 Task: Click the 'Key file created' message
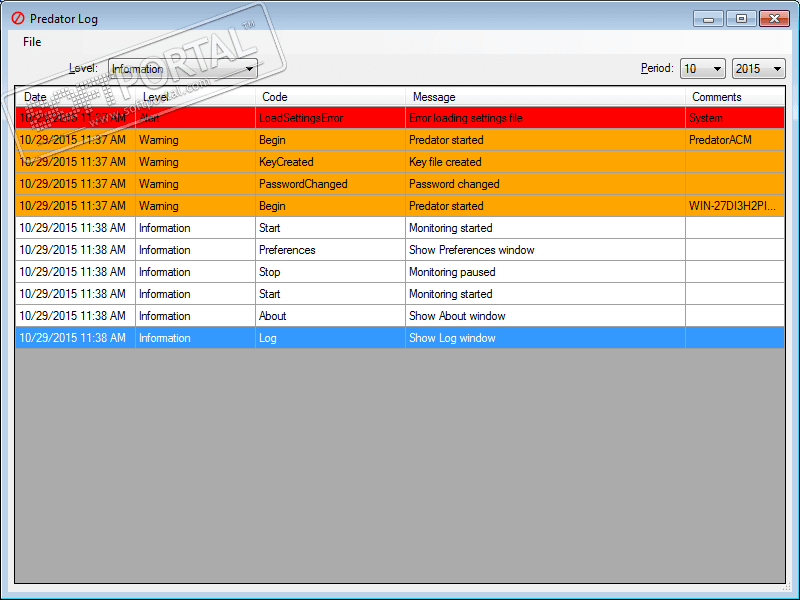[545, 162]
